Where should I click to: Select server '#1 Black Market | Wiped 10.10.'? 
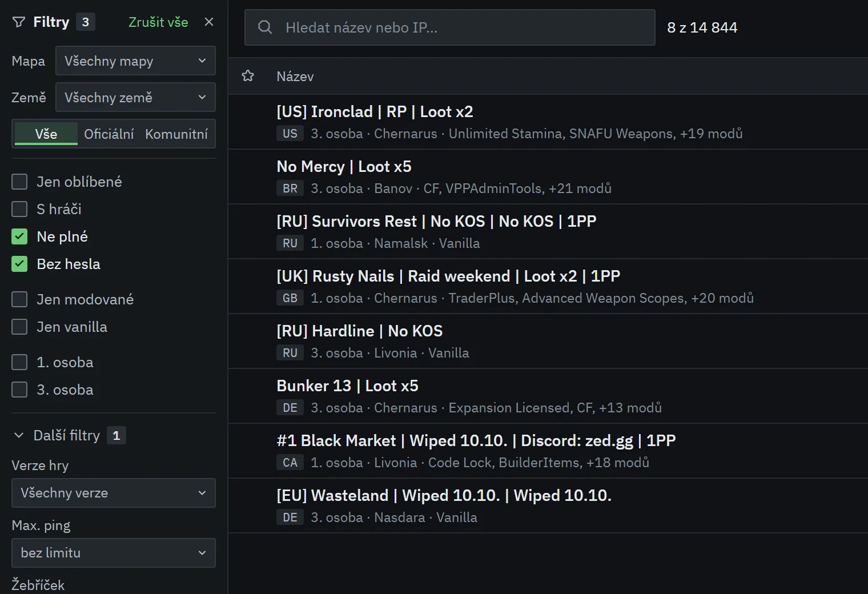(x=548, y=451)
